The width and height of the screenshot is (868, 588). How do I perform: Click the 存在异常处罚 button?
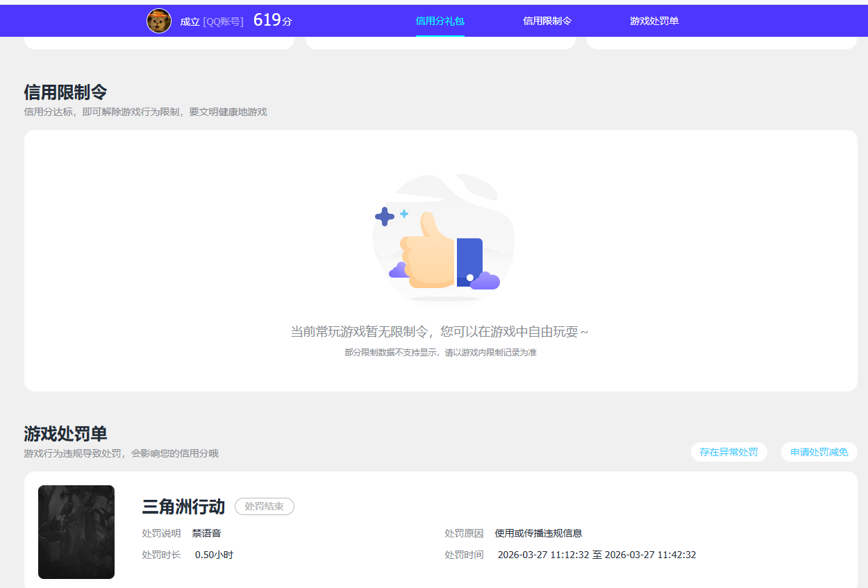tap(729, 452)
